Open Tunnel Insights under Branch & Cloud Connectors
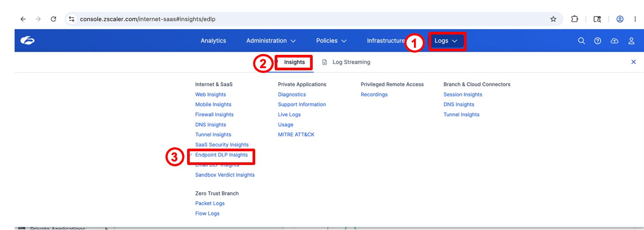The height and width of the screenshot is (230, 644). 462,115
